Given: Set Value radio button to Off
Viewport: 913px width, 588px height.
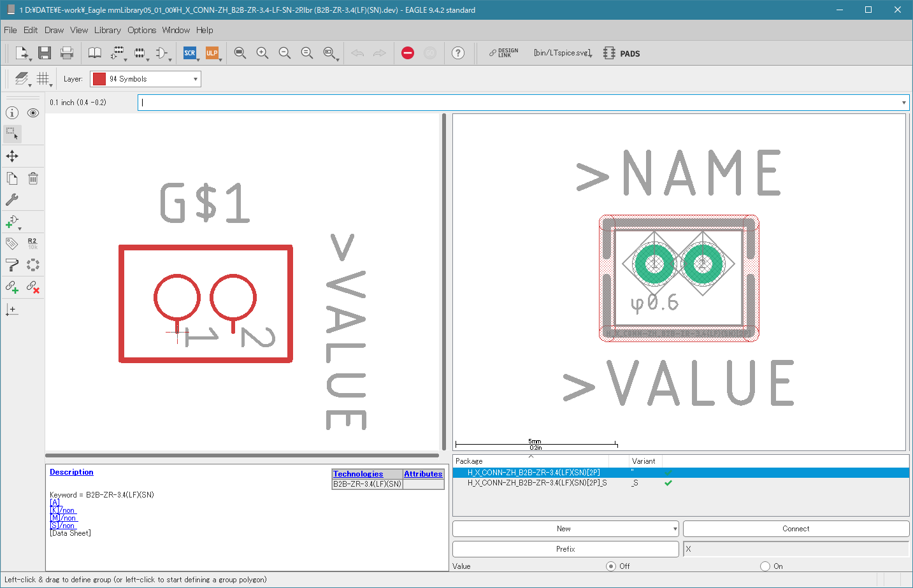Looking at the screenshot, I should click(x=611, y=566).
